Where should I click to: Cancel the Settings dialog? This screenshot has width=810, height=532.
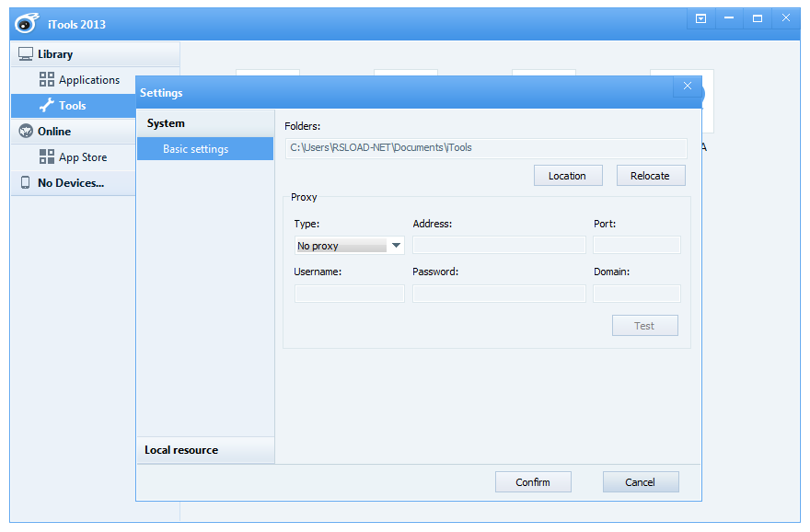click(641, 482)
